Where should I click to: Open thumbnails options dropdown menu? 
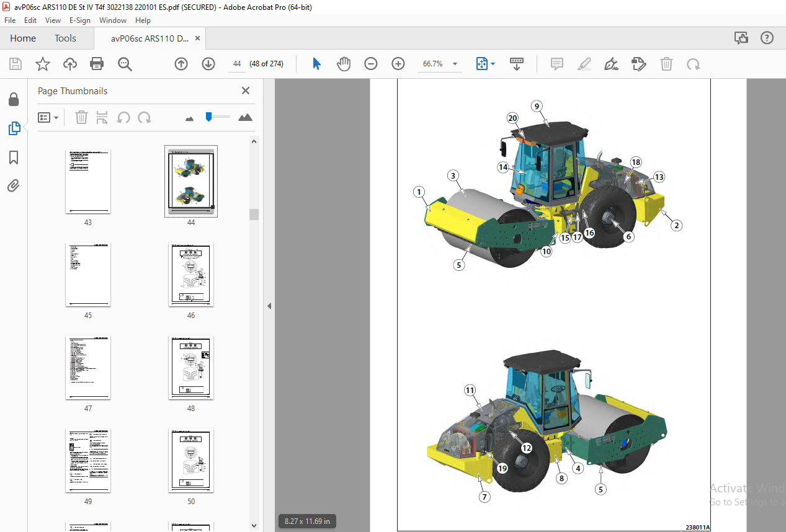tap(48, 117)
